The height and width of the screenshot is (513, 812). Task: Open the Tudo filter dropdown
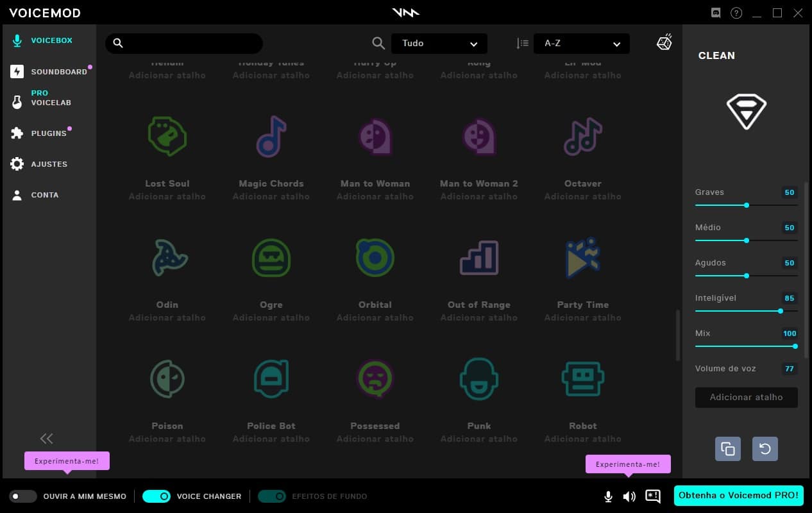pyautogui.click(x=439, y=44)
